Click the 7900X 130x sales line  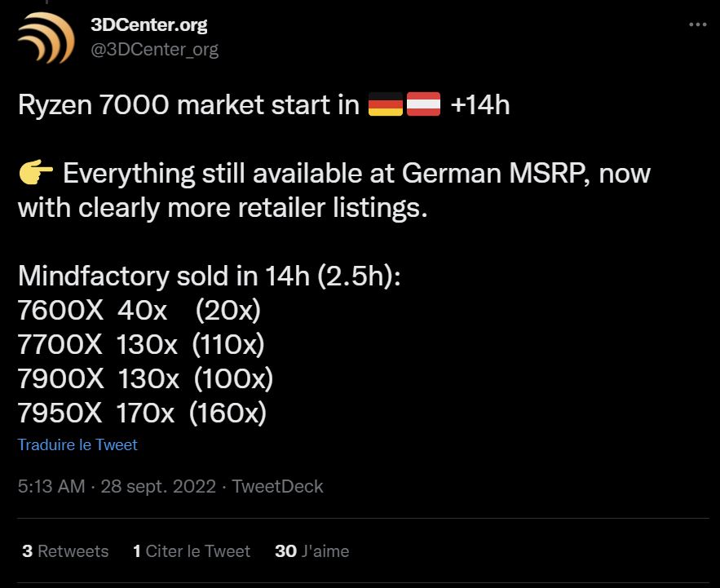pyautogui.click(x=145, y=378)
